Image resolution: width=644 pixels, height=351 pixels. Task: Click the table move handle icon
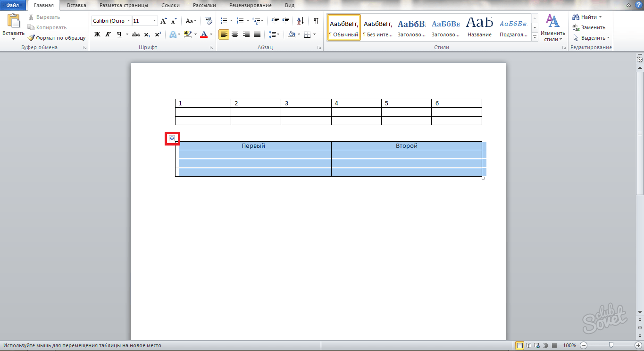click(x=172, y=138)
